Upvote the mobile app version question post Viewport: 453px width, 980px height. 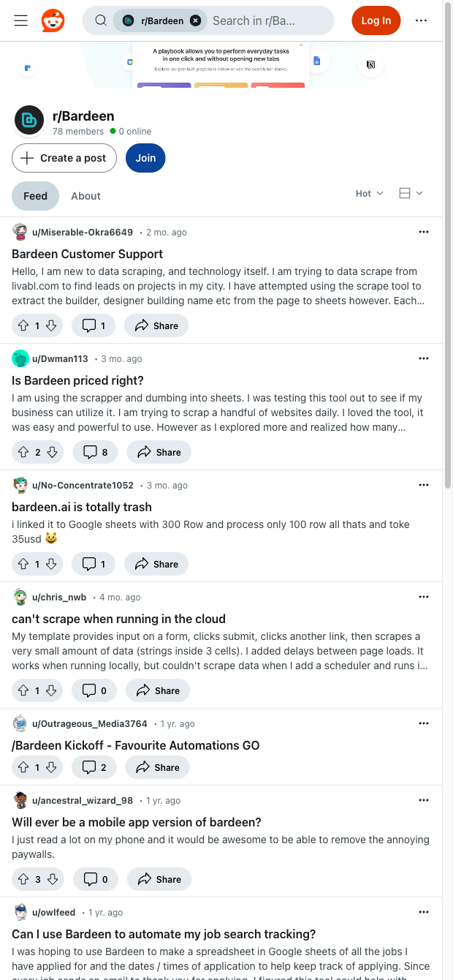[x=23, y=879]
